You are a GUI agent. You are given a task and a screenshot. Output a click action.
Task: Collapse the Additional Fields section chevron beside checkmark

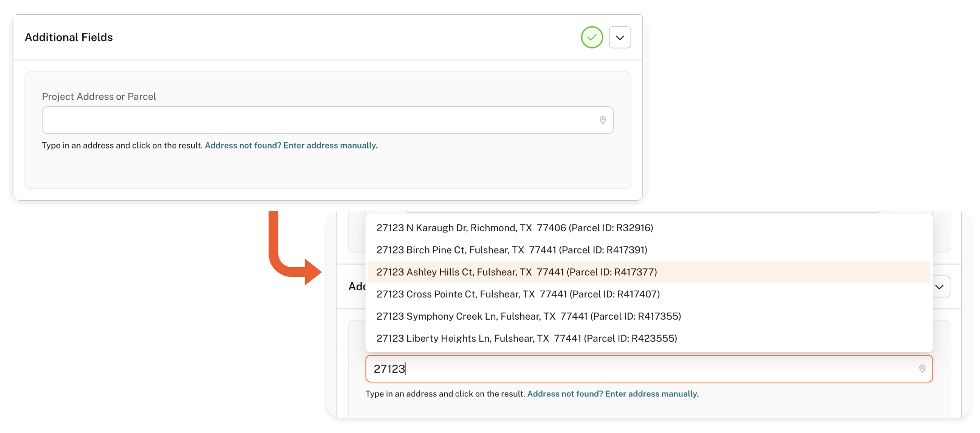[x=619, y=37]
